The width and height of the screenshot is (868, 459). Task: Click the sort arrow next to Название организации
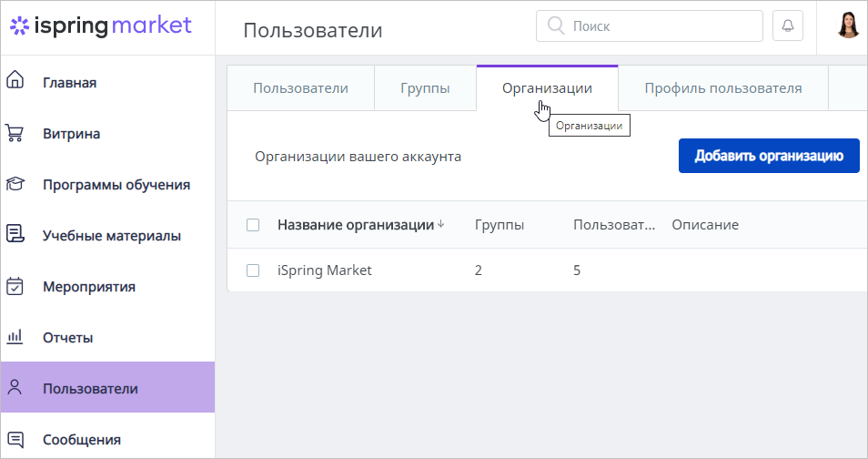pyautogui.click(x=440, y=224)
